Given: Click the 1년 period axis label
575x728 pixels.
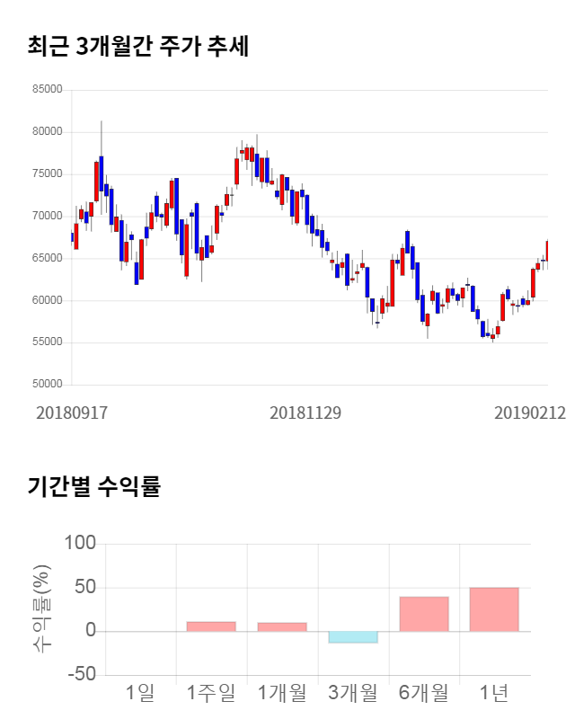Looking at the screenshot, I should (x=494, y=693).
